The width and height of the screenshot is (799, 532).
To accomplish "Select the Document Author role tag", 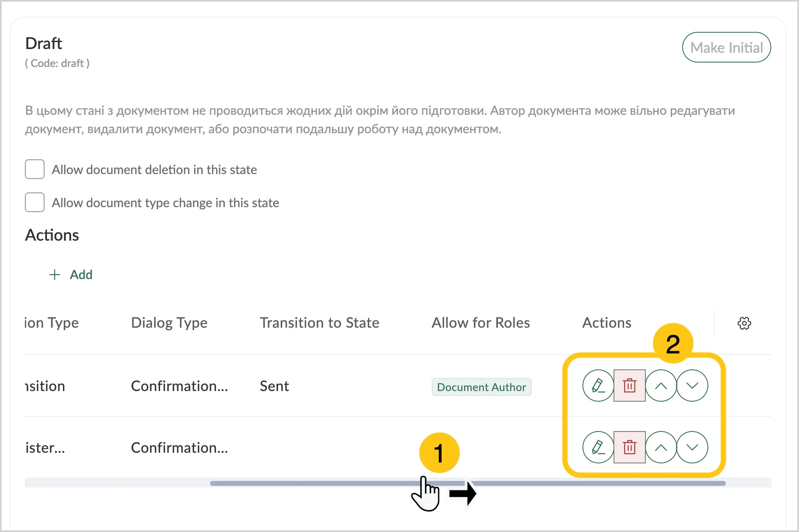I will click(x=482, y=387).
